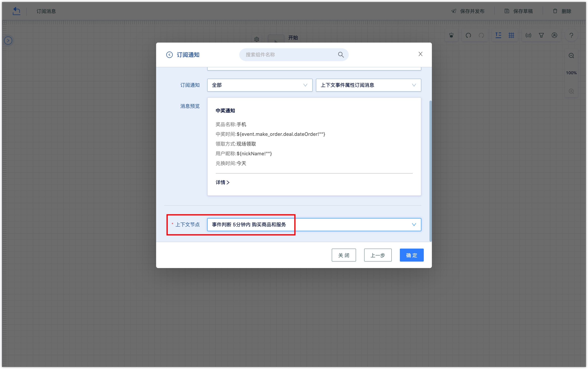Expand the left side panel arrow icon
This screenshot has width=588, height=369.
tap(8, 41)
